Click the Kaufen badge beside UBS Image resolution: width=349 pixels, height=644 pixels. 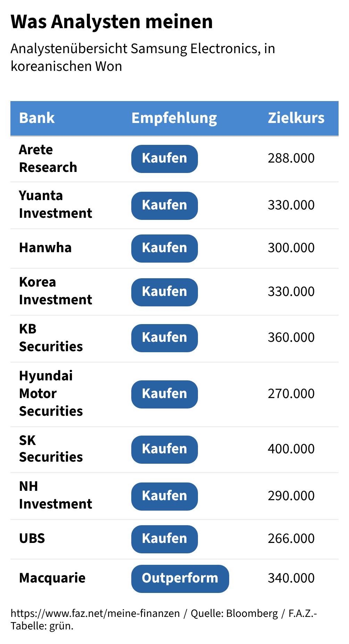(x=164, y=539)
